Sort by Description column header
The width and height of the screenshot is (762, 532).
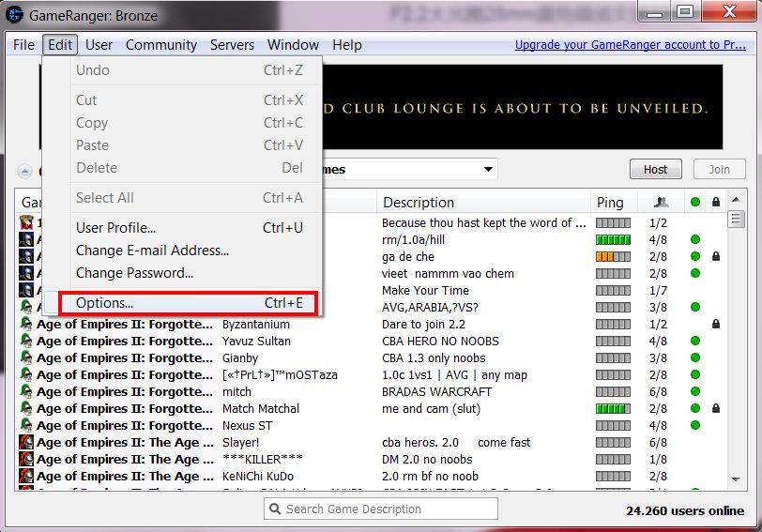pyautogui.click(x=483, y=202)
